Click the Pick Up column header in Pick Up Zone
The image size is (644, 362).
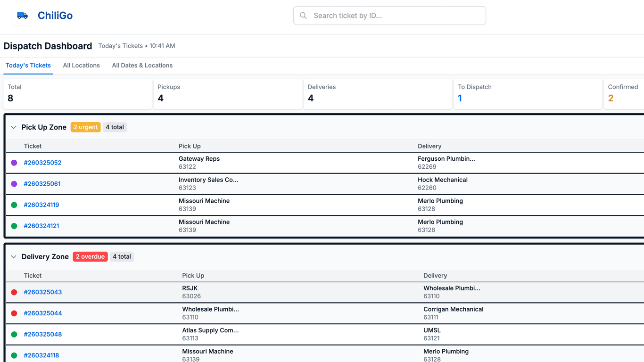click(x=190, y=146)
